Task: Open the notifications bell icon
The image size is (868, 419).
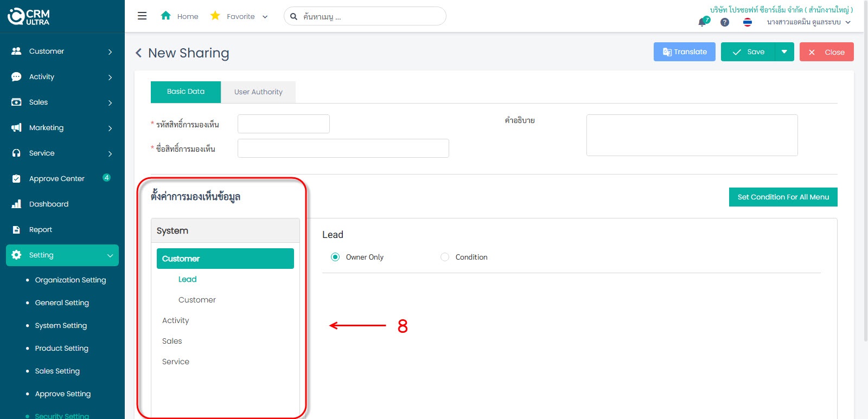Action: pos(703,22)
